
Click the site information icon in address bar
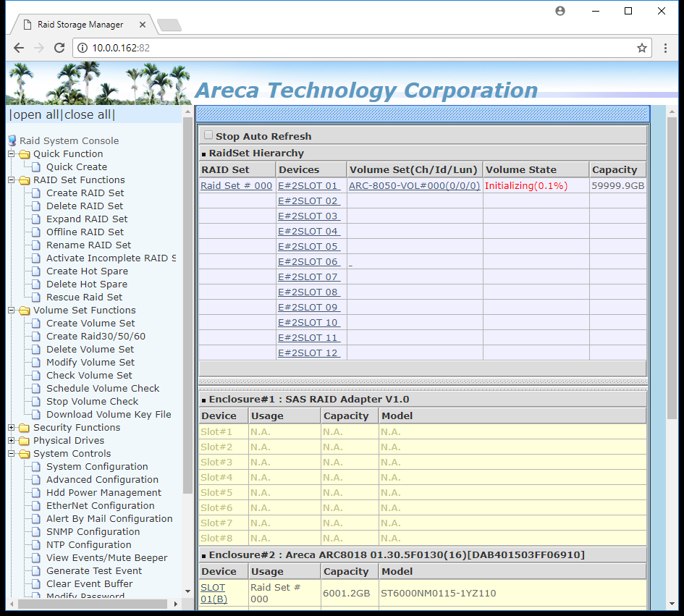coord(83,48)
